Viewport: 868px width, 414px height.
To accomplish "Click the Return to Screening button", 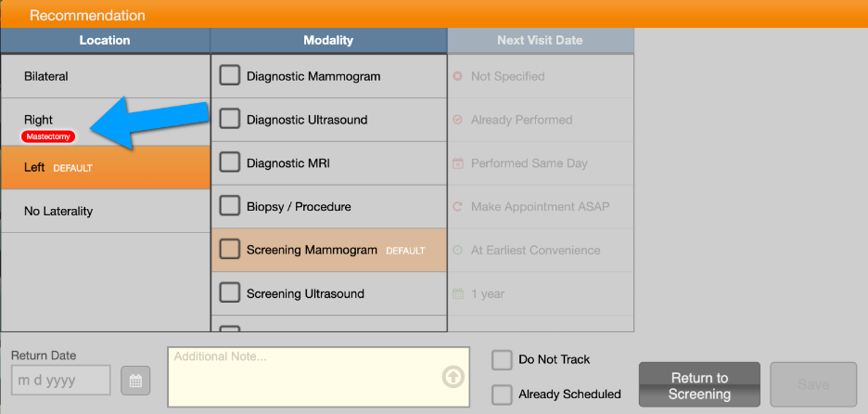I will [700, 384].
